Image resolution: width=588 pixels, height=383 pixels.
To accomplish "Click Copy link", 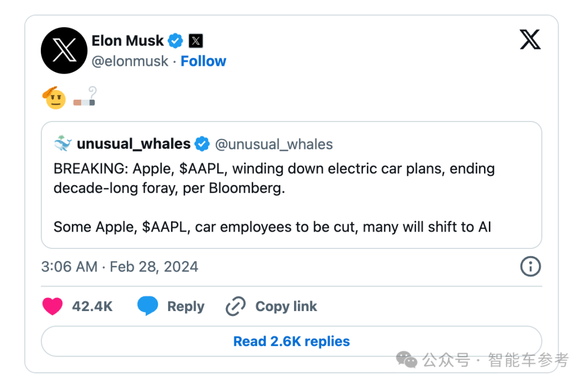I will (272, 306).
